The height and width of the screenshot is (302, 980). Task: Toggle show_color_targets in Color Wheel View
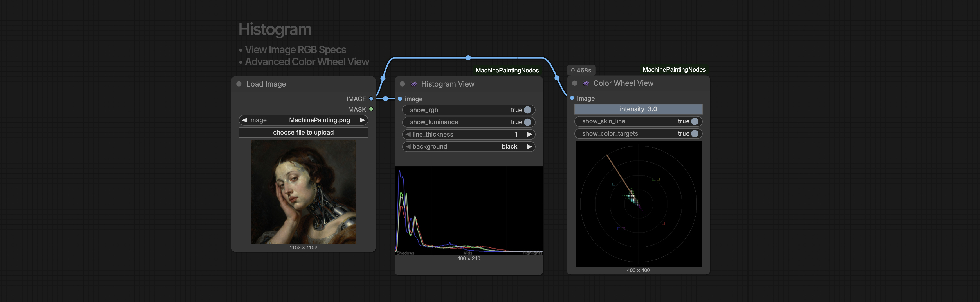(x=638, y=133)
